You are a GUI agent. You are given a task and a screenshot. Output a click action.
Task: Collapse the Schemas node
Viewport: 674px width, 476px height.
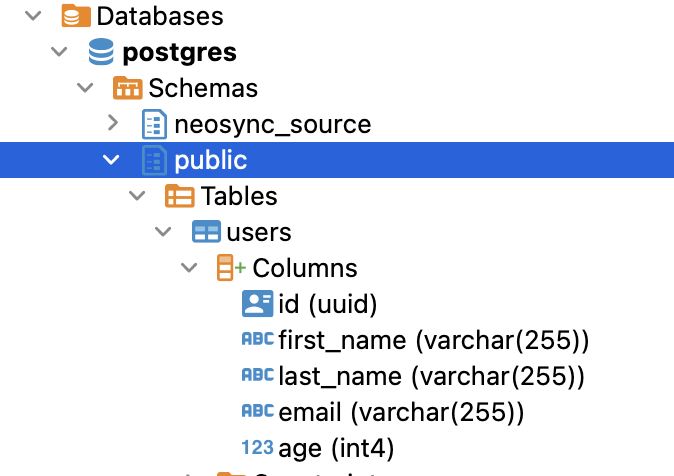[x=85, y=88]
